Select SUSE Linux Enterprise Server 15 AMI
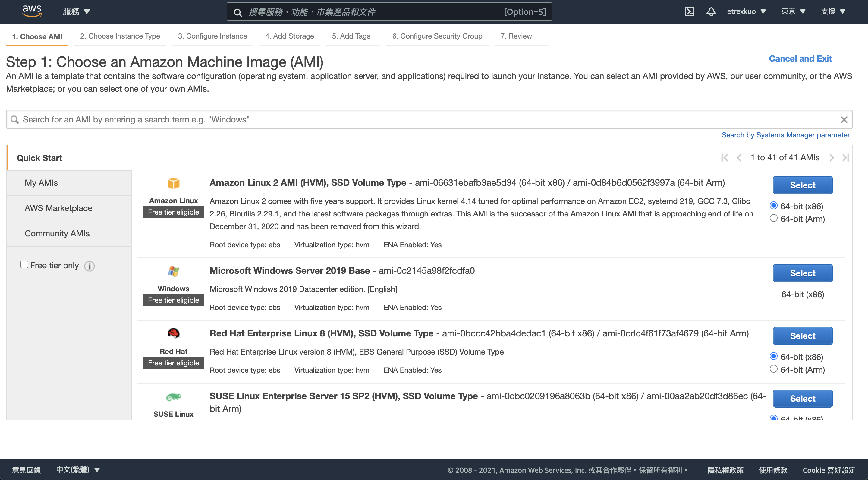The height and width of the screenshot is (480, 868). coord(803,398)
